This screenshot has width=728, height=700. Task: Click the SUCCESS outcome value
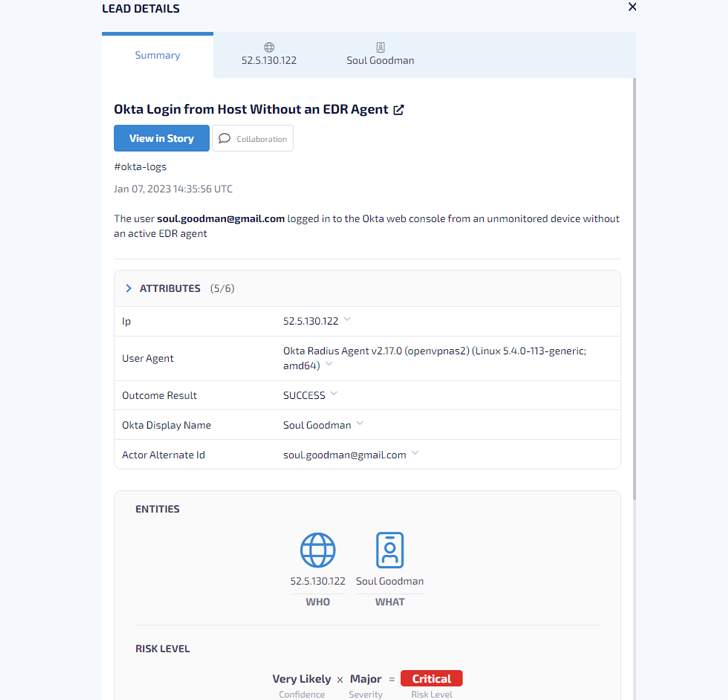(304, 395)
